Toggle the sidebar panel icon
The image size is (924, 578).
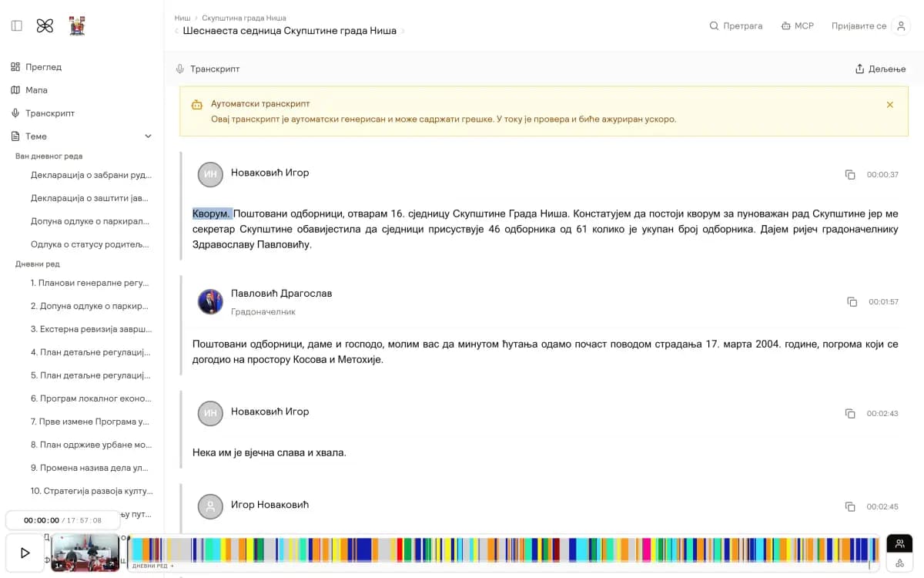[x=17, y=25]
